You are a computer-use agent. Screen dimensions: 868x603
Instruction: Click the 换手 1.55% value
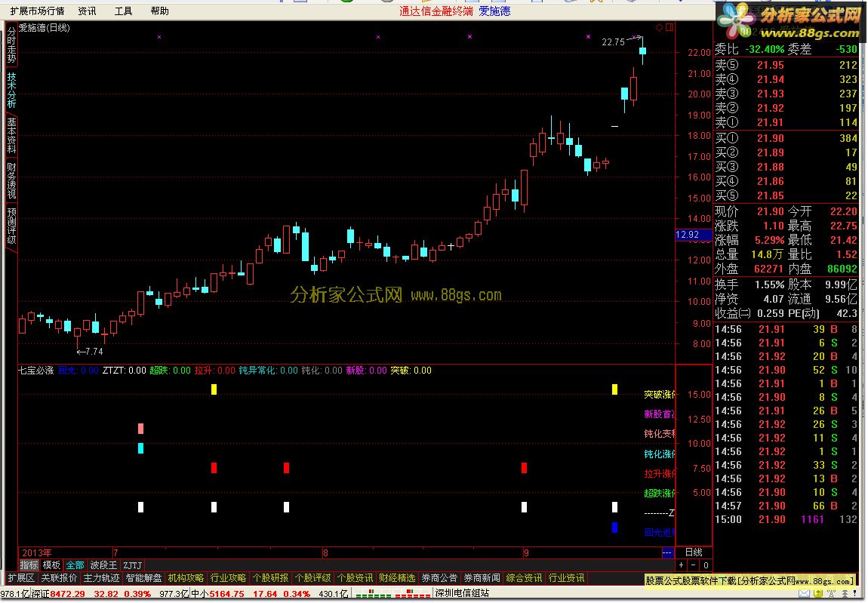click(x=769, y=285)
